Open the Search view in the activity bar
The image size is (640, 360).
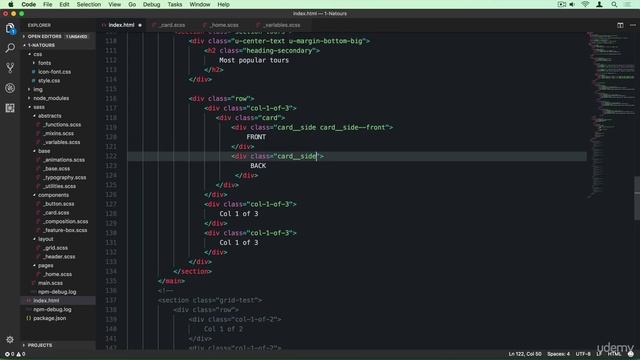pyautogui.click(x=10, y=48)
